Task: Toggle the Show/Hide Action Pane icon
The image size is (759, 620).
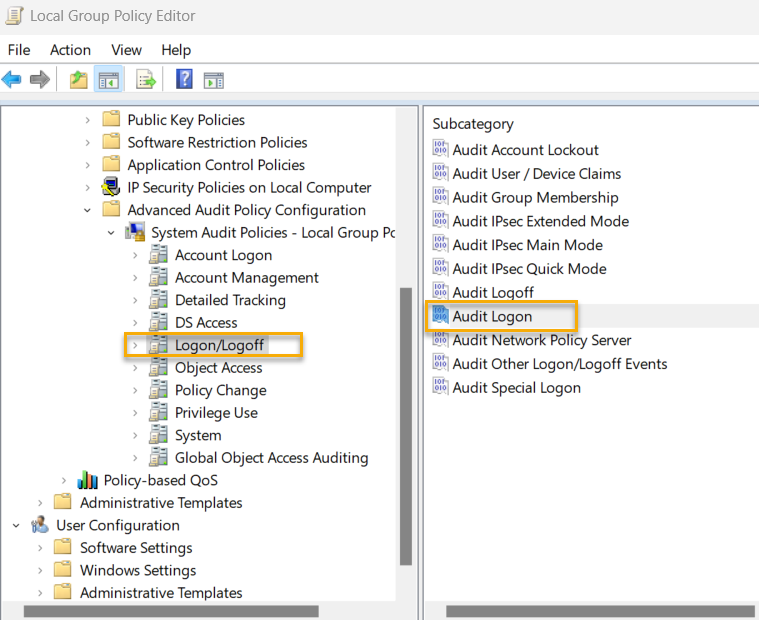Action: click(x=213, y=80)
